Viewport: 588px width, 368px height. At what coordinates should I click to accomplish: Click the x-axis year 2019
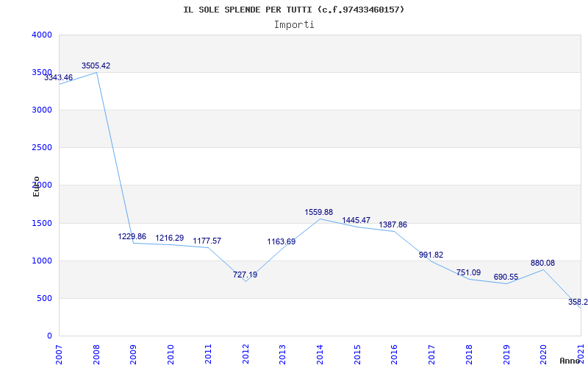(x=506, y=354)
